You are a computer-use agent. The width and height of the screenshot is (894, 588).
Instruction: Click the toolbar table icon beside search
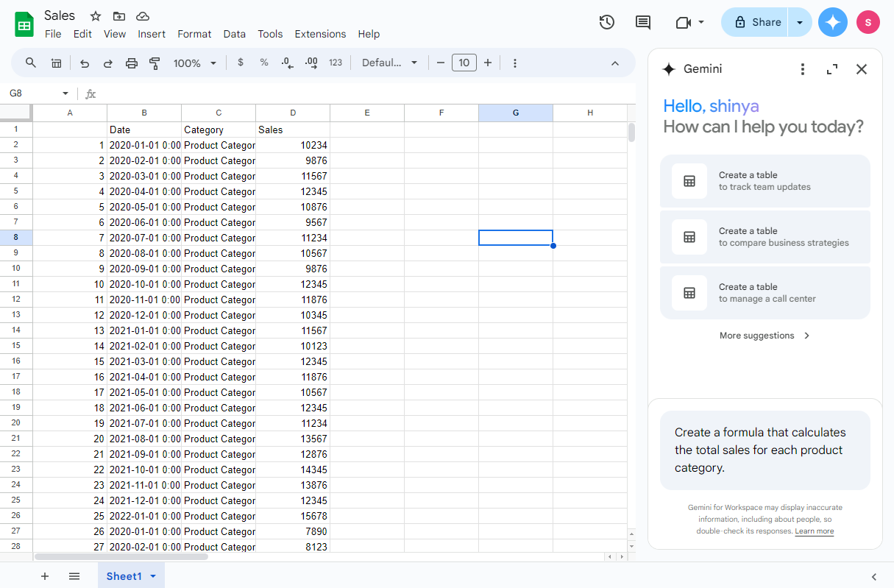(x=56, y=63)
